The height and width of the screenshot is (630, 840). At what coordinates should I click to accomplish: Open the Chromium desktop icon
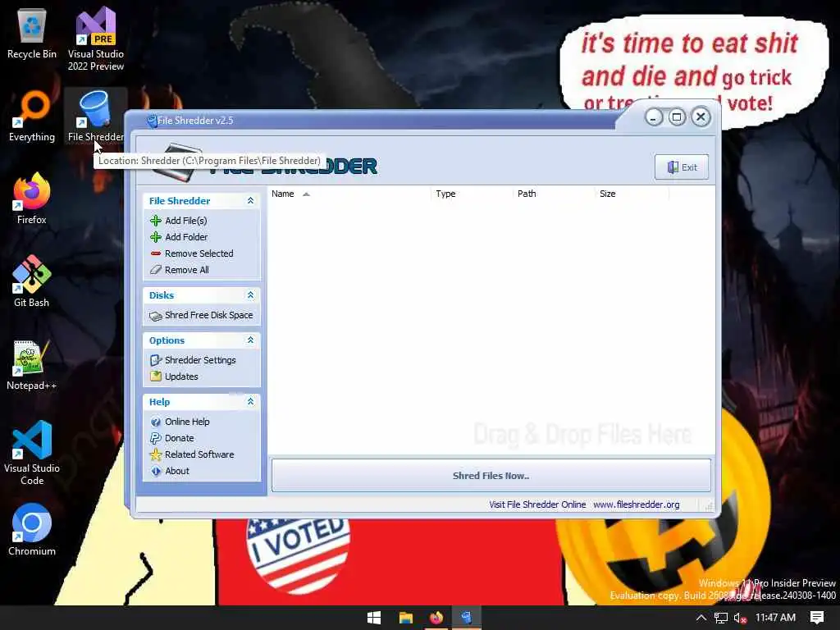[x=32, y=531]
